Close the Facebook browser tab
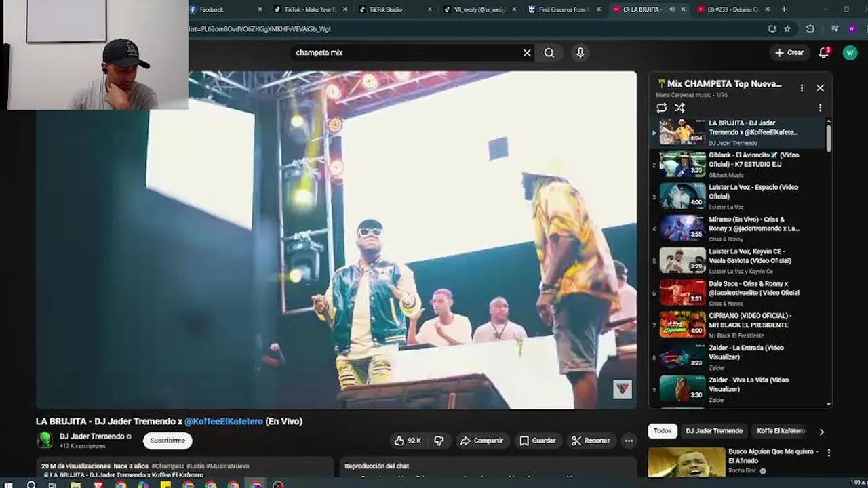Screen dimensions: 868x488 pos(260,9)
